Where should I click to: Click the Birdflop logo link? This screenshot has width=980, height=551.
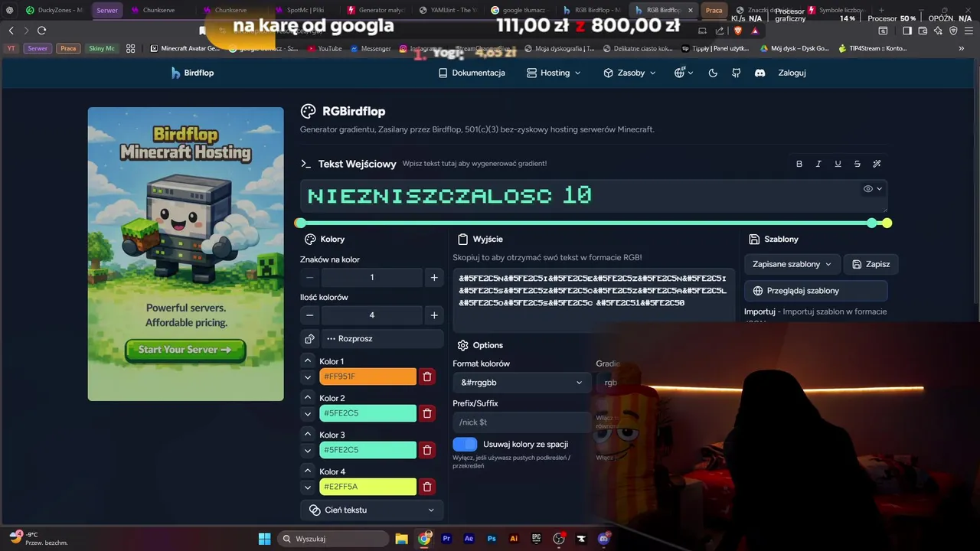(x=192, y=73)
